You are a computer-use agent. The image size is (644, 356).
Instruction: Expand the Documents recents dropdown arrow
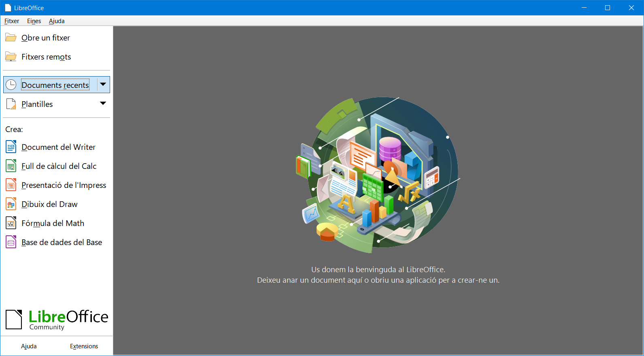[x=103, y=85]
